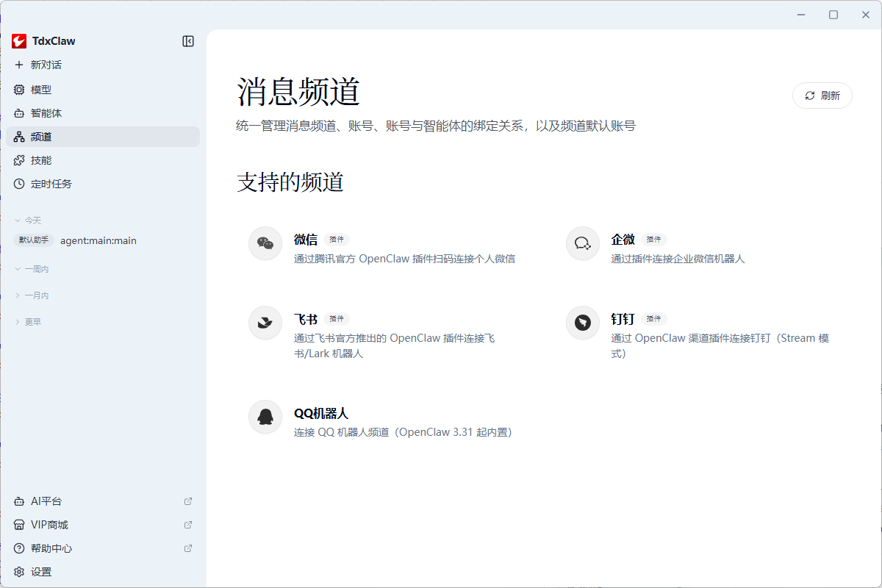This screenshot has width=882, height=588.
Task: Open the VIP商城 link
Action: click(103, 525)
